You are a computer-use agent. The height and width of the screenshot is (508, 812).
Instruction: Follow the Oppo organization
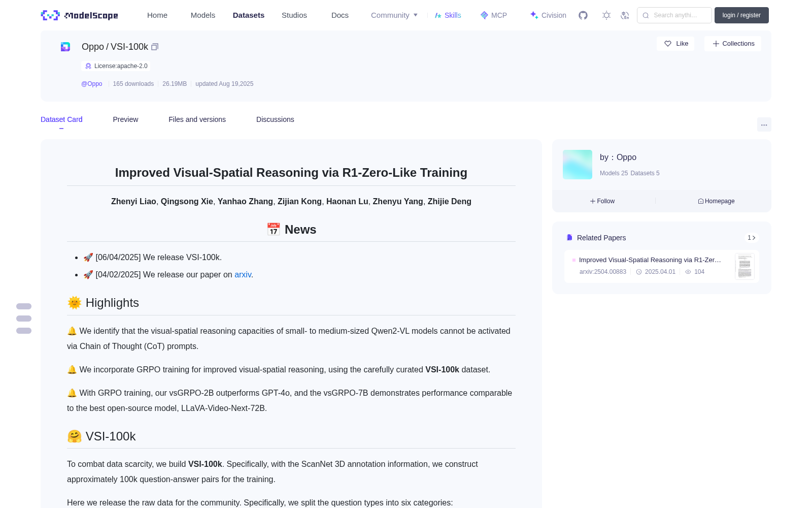coord(602,201)
